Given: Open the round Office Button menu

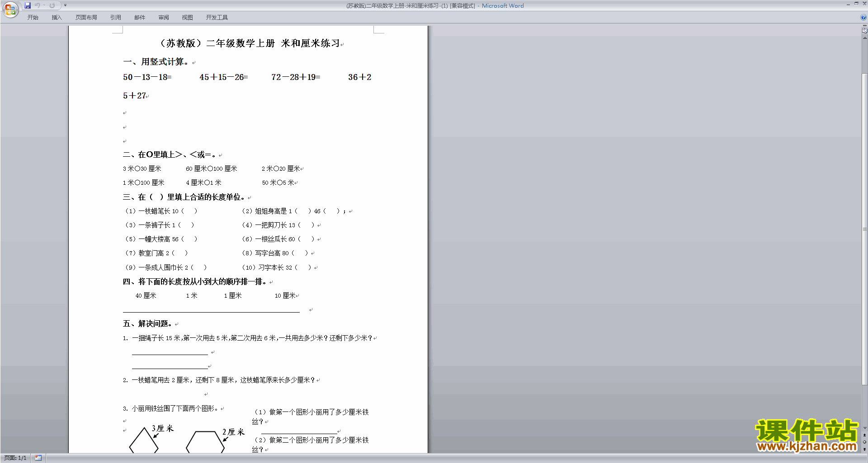Looking at the screenshot, I should pos(10,9).
